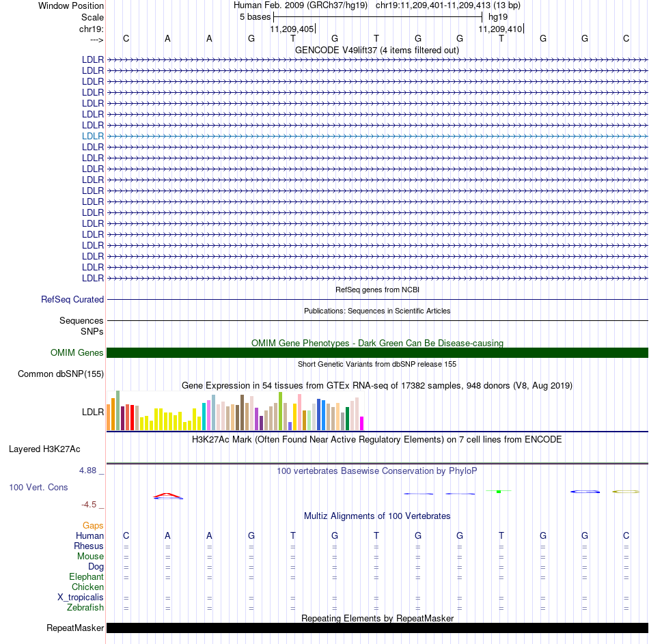Select the Human alignment row label
Screen dimensions: 649x644
[89, 535]
